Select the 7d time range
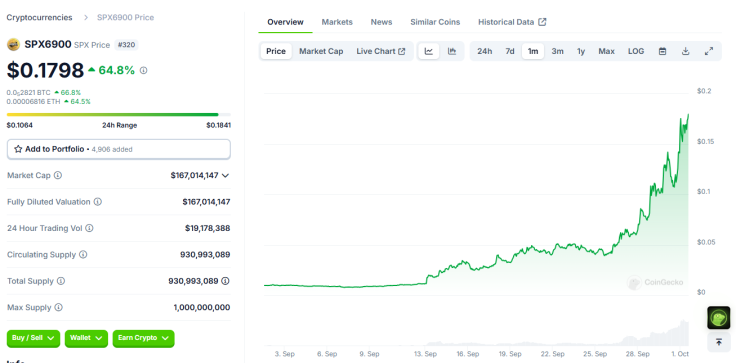Image resolution: width=736 pixels, height=363 pixels. coord(510,51)
